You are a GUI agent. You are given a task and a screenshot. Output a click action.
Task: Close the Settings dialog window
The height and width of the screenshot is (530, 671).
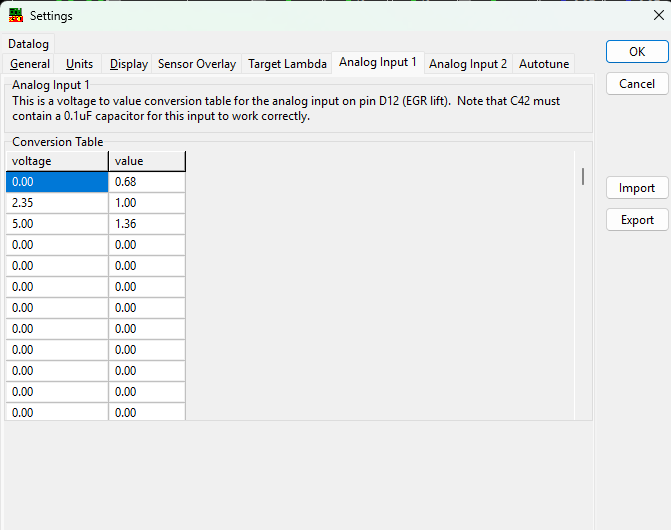tap(658, 16)
